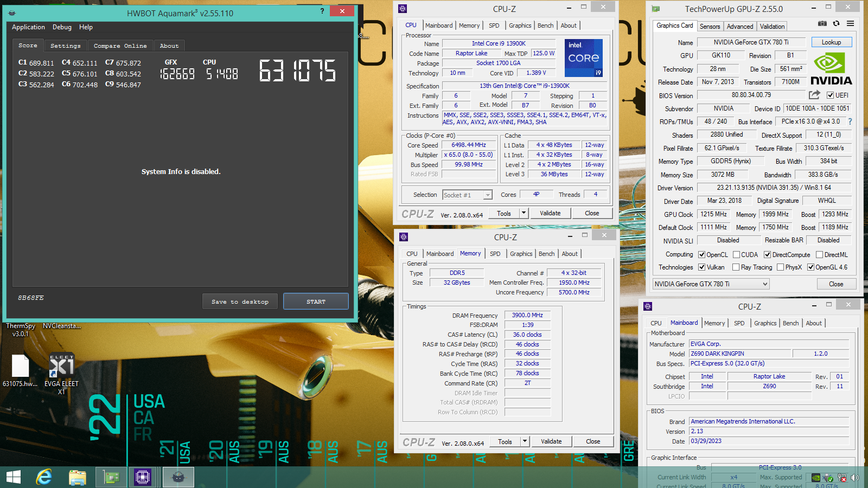The height and width of the screenshot is (488, 868).
Task: Toggle the Ray Tracing checkbox
Action: tap(736, 267)
